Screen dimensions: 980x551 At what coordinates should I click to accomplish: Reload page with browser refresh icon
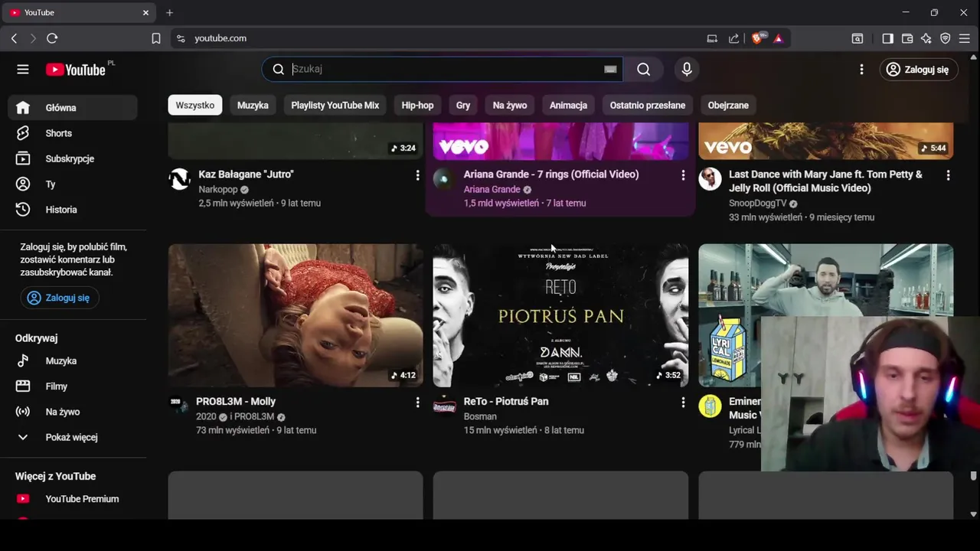(x=52, y=38)
